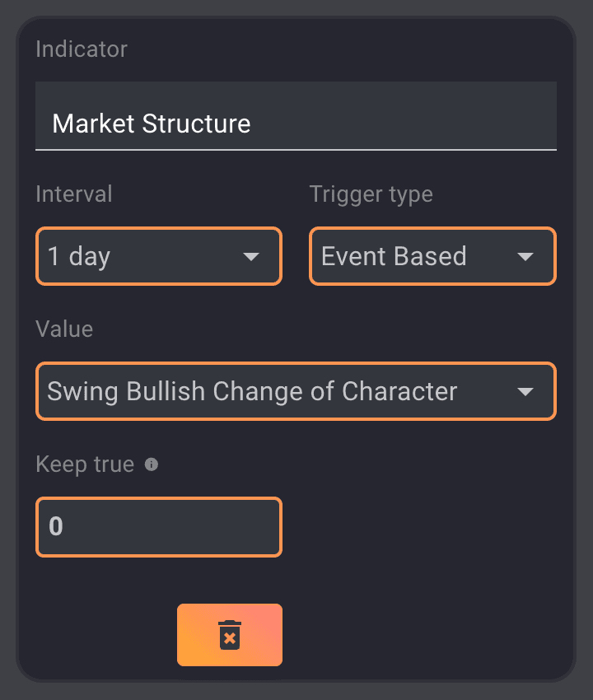Click the "Value" label
The image size is (593, 700).
(x=64, y=329)
